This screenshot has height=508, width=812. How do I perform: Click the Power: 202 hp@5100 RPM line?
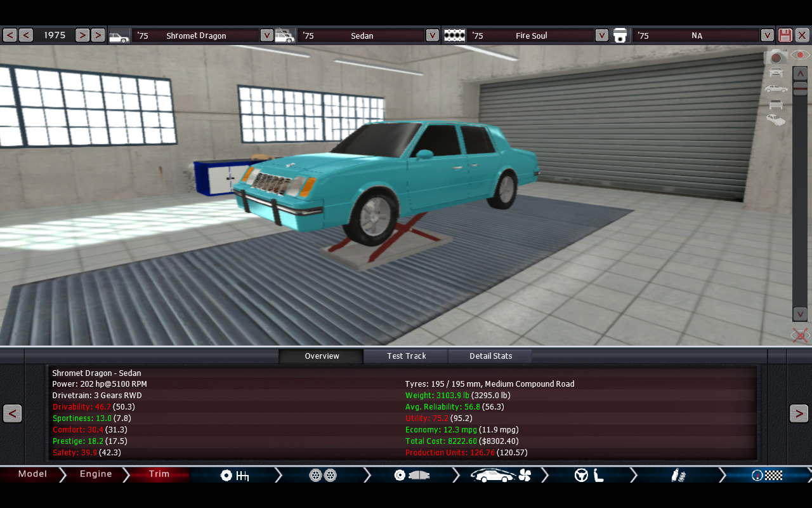100,384
